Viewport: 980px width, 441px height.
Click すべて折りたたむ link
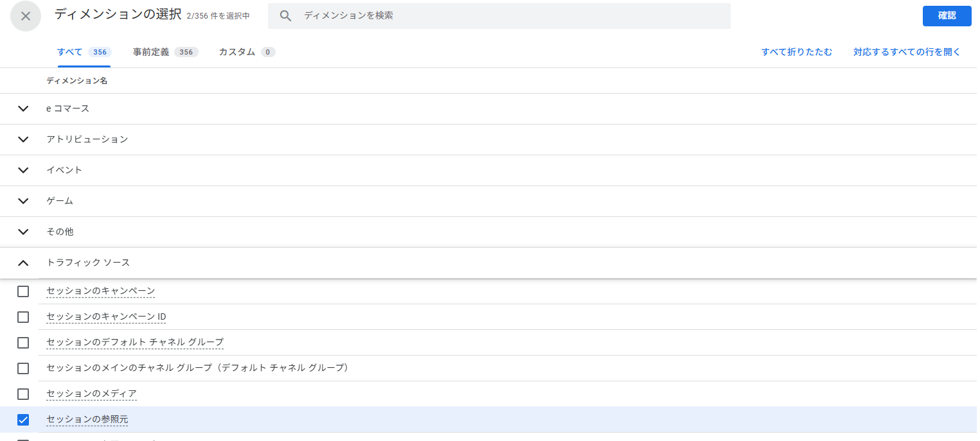point(797,52)
